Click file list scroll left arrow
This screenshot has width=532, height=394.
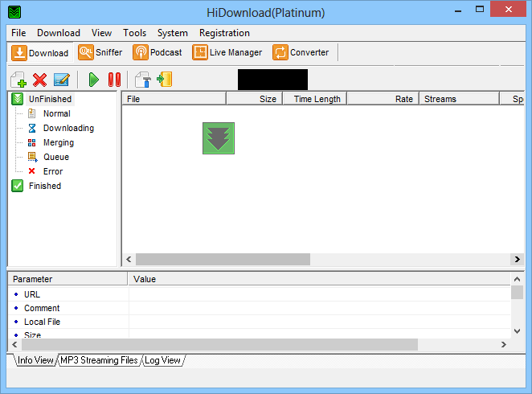click(x=129, y=259)
